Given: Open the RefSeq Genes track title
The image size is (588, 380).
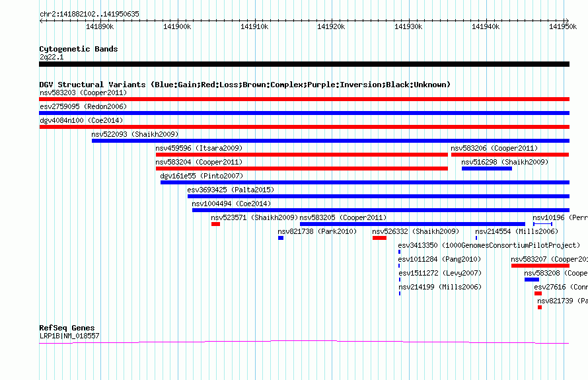Looking at the screenshot, I should 67,328.
